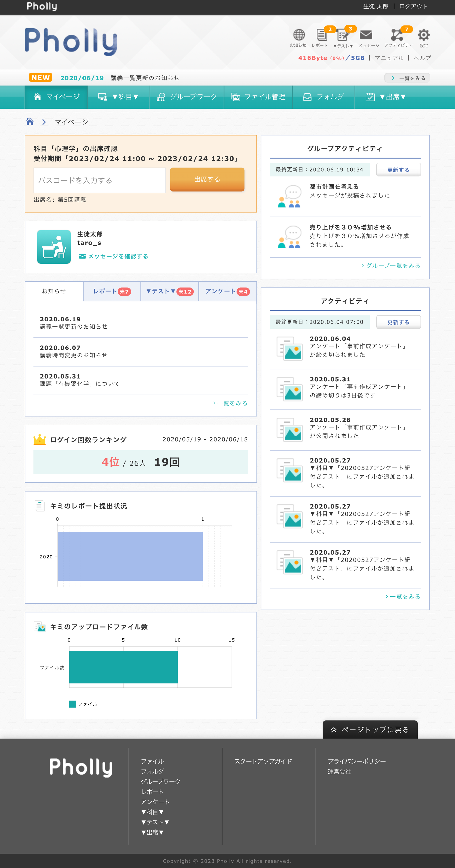Click the teal ファイル legend swatch

[72, 704]
